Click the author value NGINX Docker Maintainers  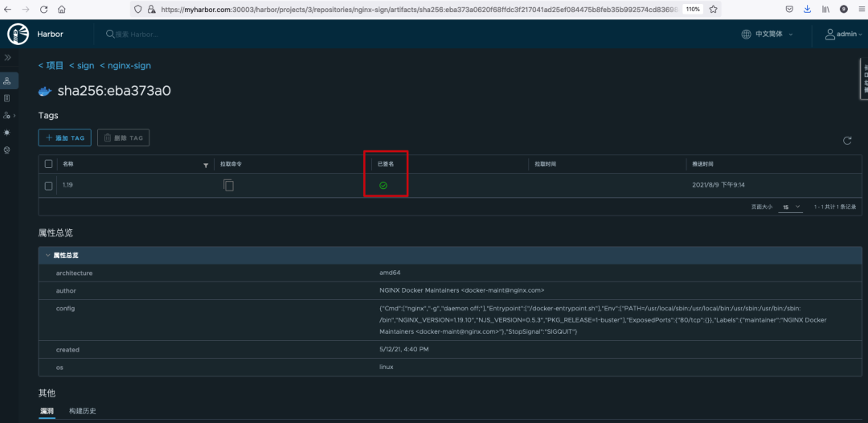pyautogui.click(x=462, y=290)
